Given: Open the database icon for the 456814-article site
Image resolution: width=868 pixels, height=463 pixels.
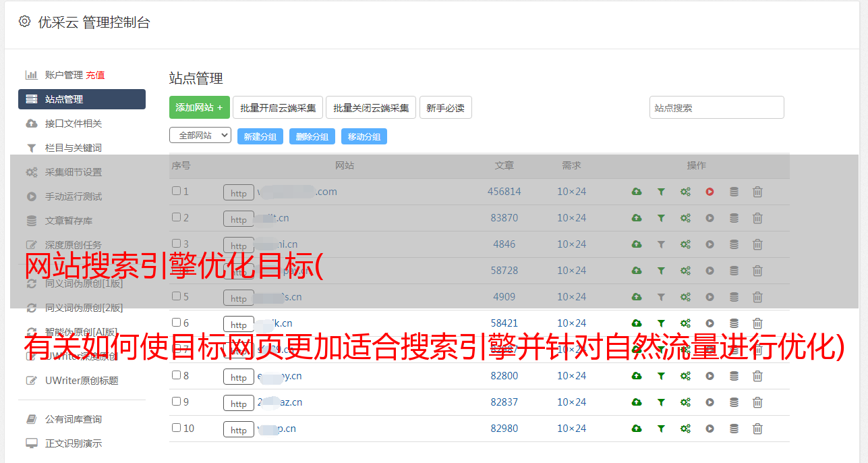Looking at the screenshot, I should coord(734,192).
